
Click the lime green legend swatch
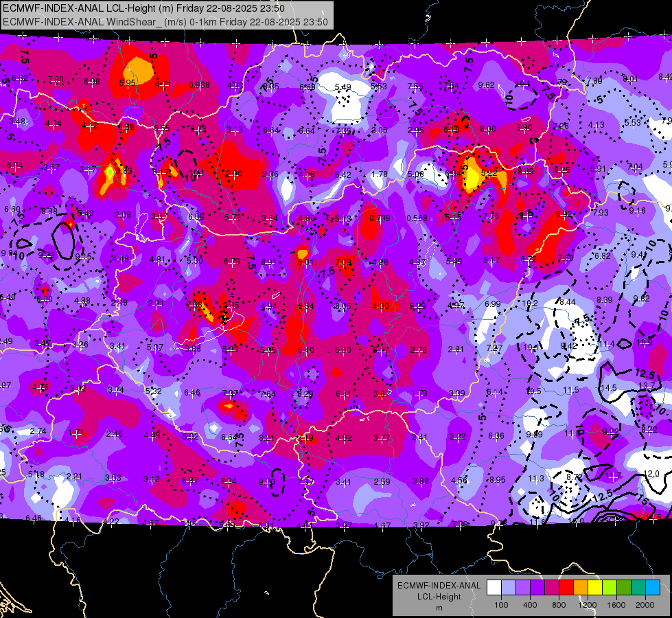coord(610,587)
